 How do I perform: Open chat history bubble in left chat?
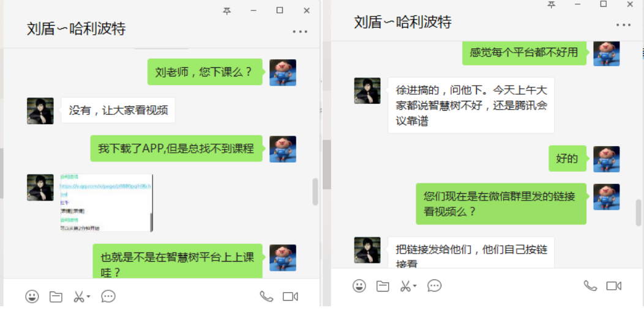[108, 296]
